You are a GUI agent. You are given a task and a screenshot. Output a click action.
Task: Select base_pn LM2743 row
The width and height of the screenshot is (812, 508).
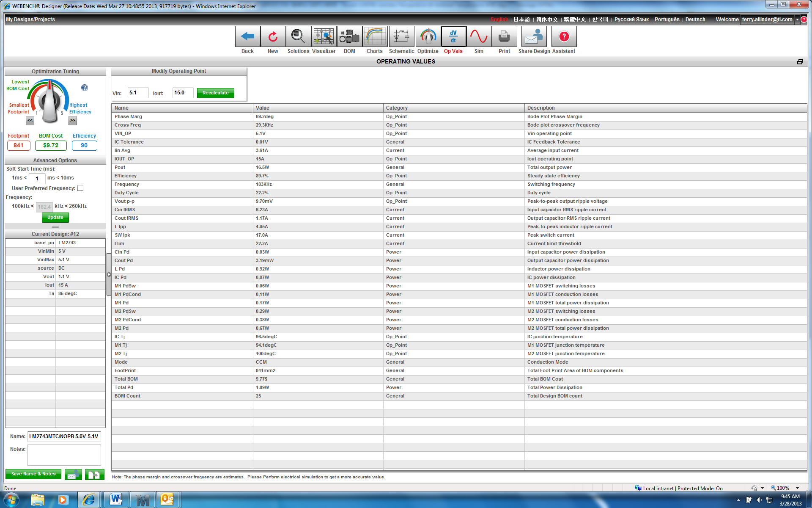tap(55, 243)
